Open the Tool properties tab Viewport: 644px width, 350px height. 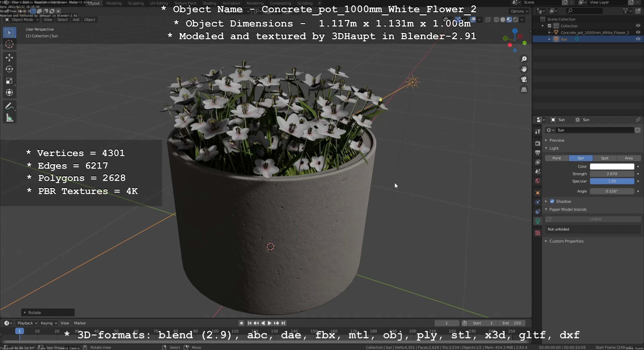tap(538, 131)
